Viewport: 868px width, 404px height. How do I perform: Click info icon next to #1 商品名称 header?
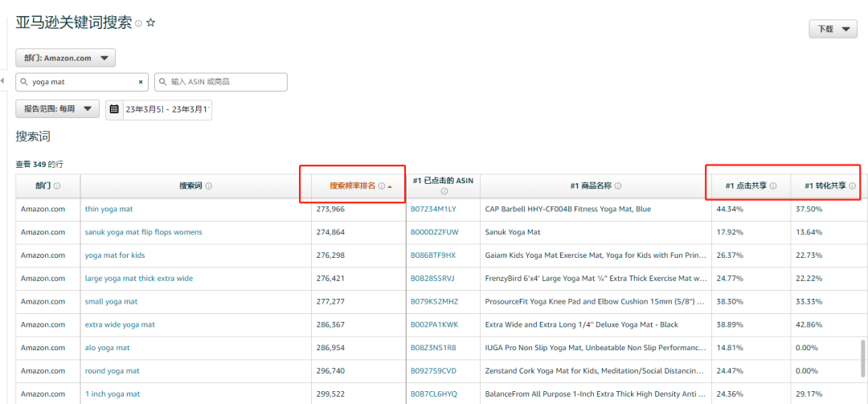tap(617, 186)
